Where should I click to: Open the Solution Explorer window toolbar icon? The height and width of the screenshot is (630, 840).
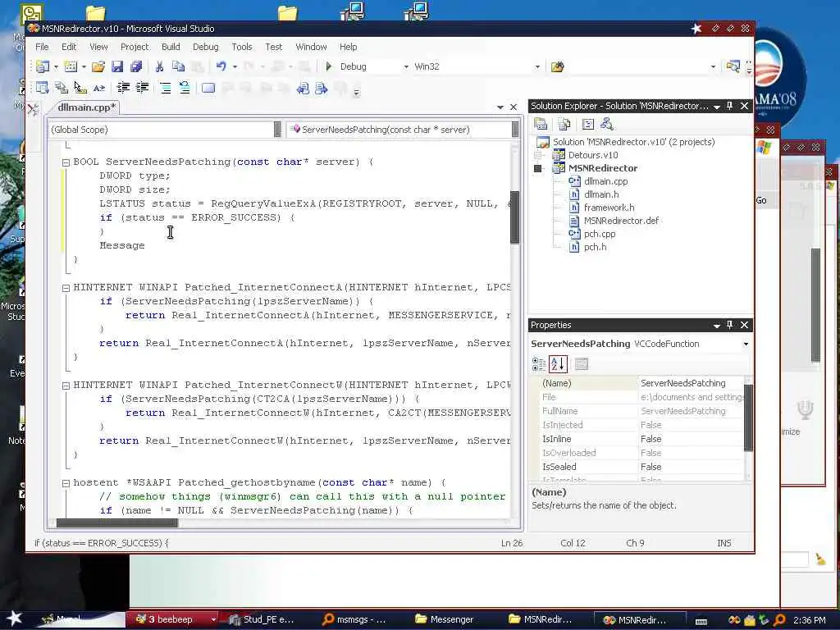tap(733, 66)
